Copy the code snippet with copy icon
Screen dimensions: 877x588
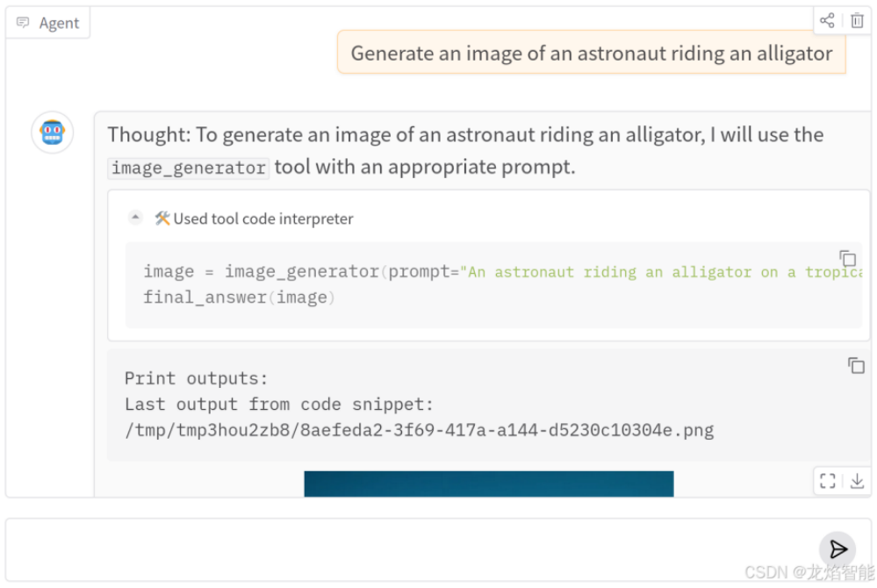847,258
